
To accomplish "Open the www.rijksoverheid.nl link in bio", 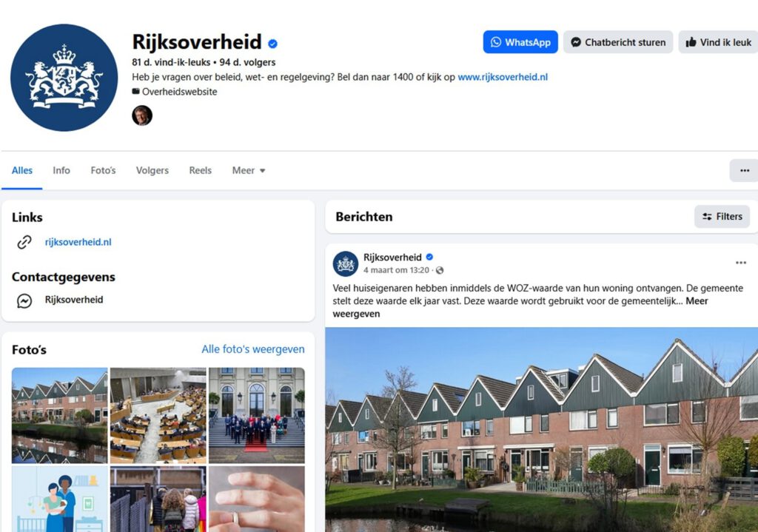I will (503, 77).
